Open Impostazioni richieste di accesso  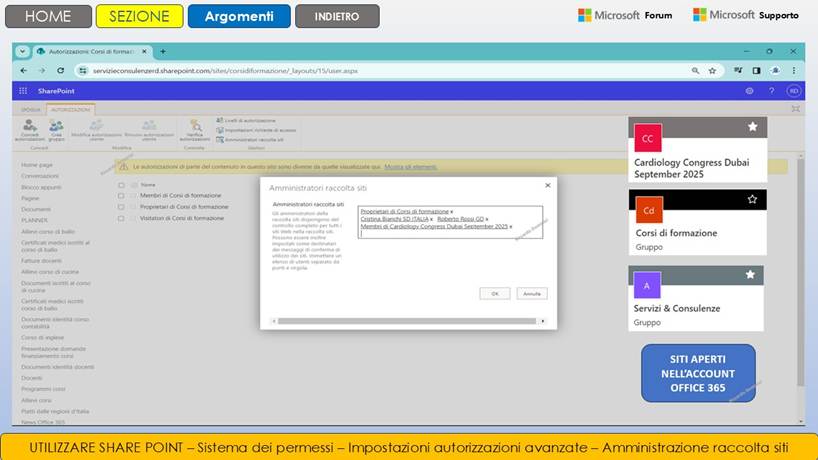256,130
